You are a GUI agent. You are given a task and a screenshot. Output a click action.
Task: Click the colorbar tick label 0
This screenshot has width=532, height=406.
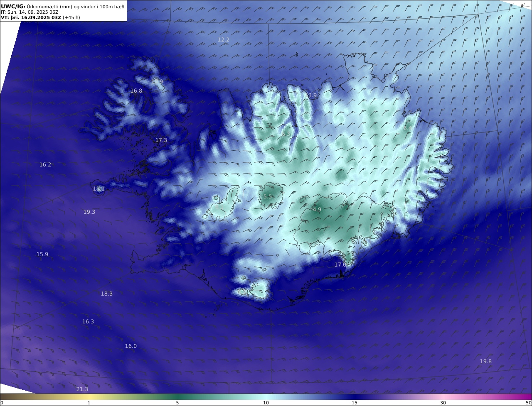2,403
